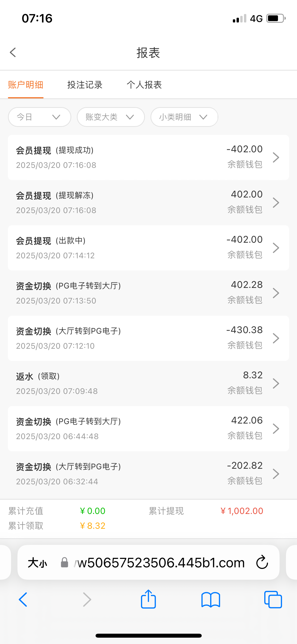Tap Safari's forward navigation arrow
Viewport: 297px width, 644px height.
87,599
